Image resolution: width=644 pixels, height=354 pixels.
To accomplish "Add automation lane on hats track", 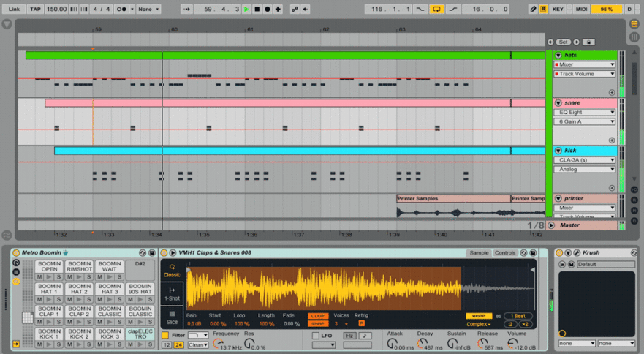I will click(x=612, y=92).
